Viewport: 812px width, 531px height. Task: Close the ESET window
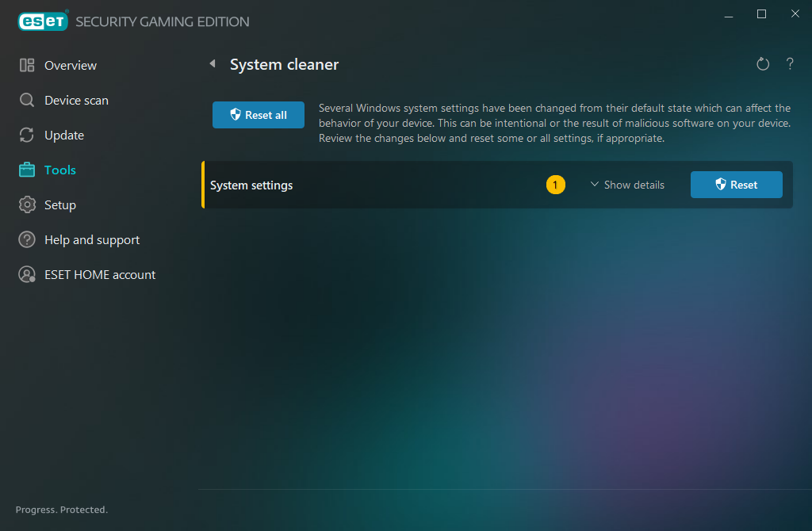point(795,14)
